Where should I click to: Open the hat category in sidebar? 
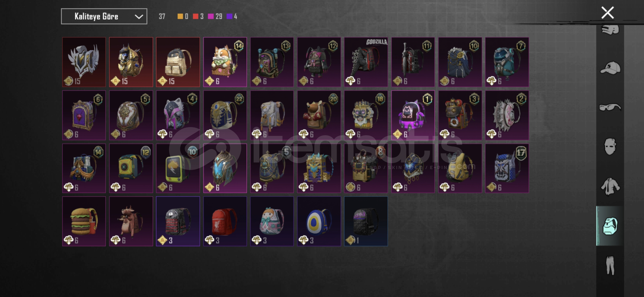tap(610, 68)
